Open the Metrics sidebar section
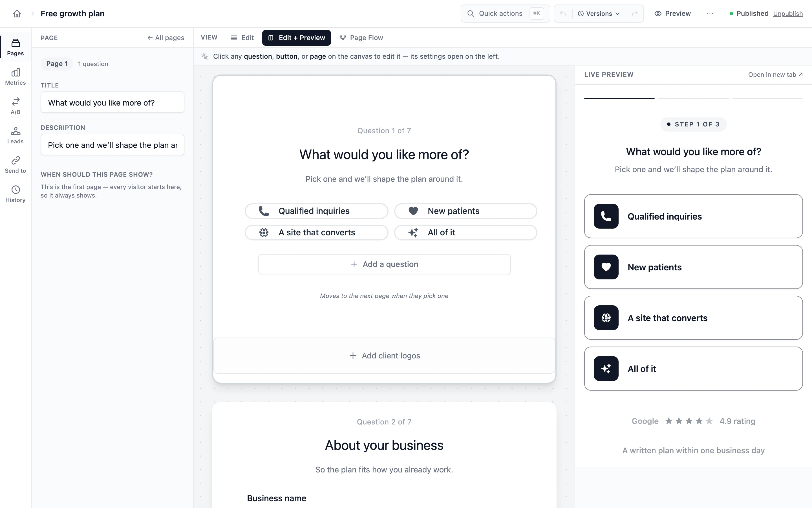 [x=16, y=76]
